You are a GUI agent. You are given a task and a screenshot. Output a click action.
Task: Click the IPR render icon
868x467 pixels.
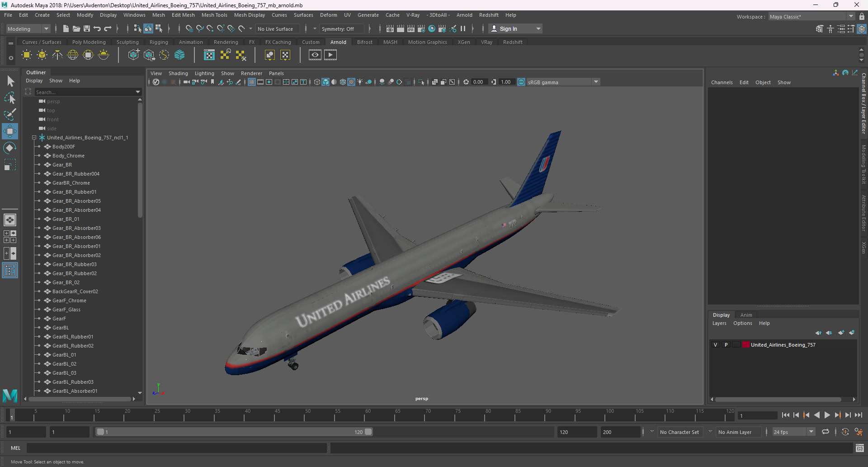tap(411, 29)
